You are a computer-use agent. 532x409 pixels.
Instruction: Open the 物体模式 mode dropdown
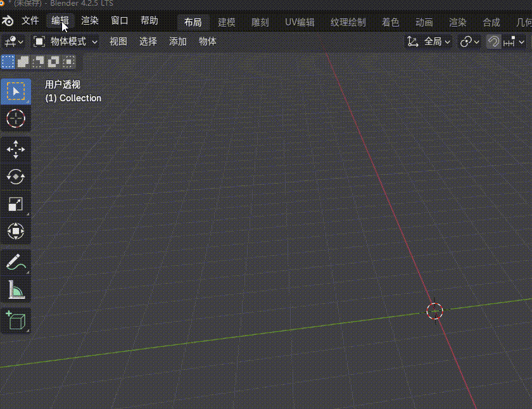point(66,42)
